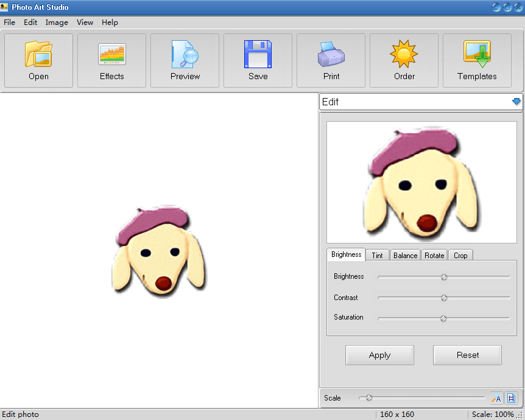This screenshot has height=420, width=525.
Task: Click the Save floppy disk icon
Action: [x=258, y=54]
